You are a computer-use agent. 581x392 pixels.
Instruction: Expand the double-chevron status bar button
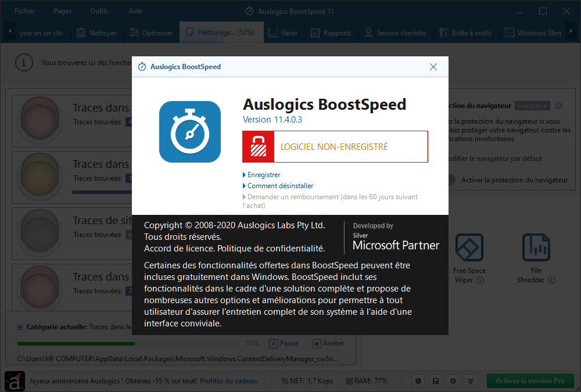click(470, 381)
